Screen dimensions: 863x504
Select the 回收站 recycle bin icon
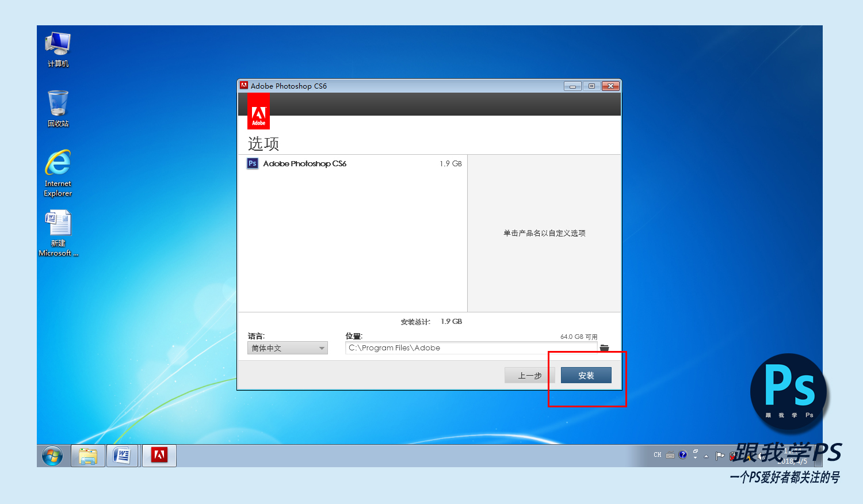click(58, 109)
